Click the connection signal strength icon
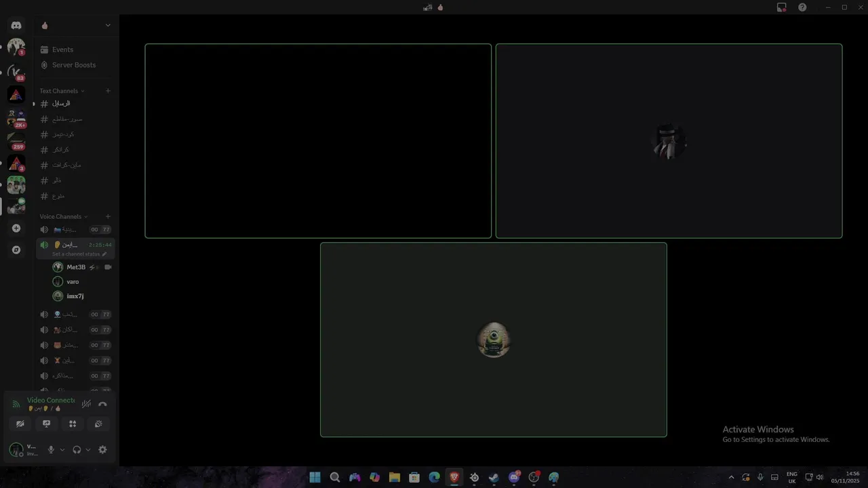Viewport: 868px width, 488px height. point(16,404)
